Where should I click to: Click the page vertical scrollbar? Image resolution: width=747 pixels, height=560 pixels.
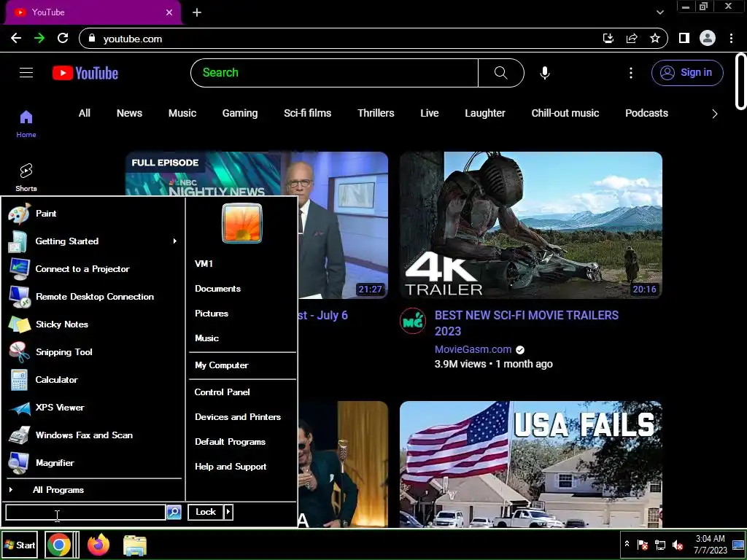point(741,82)
